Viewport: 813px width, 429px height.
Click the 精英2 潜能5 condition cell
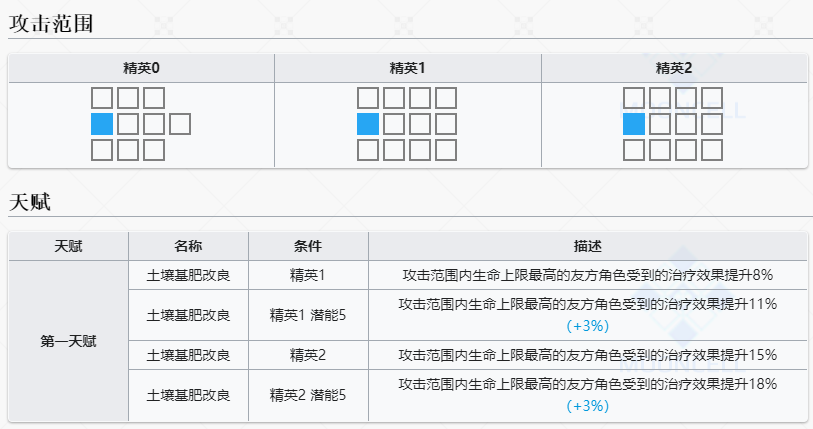click(x=308, y=395)
